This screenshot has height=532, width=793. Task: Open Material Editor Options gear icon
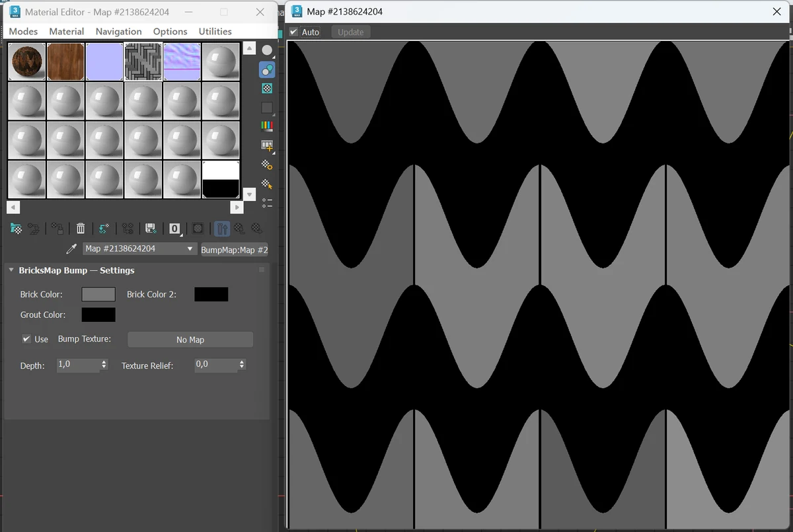click(x=267, y=165)
